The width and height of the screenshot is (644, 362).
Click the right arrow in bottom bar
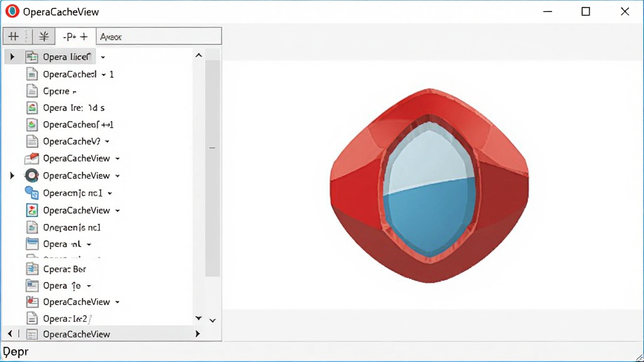[x=197, y=334]
